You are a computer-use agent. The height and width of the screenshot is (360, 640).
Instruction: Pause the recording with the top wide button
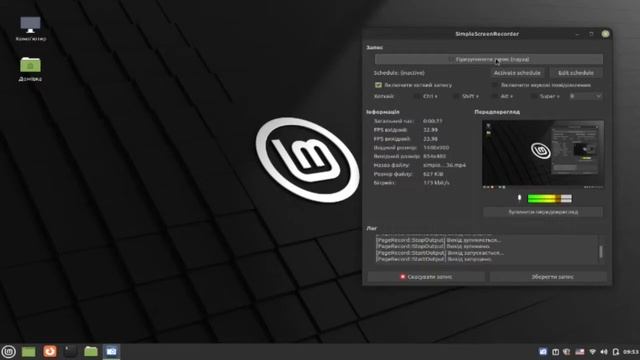tap(489, 59)
